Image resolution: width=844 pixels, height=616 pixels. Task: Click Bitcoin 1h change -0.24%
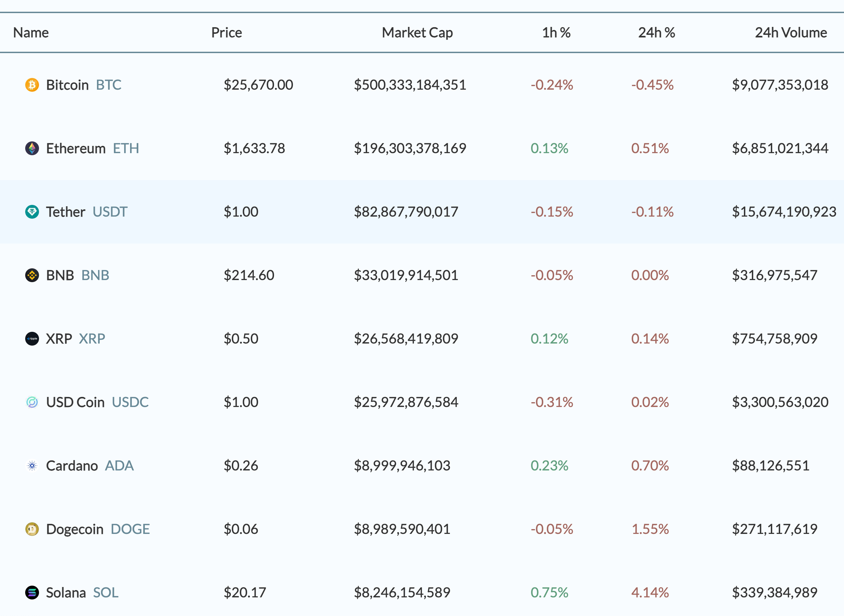click(x=552, y=85)
